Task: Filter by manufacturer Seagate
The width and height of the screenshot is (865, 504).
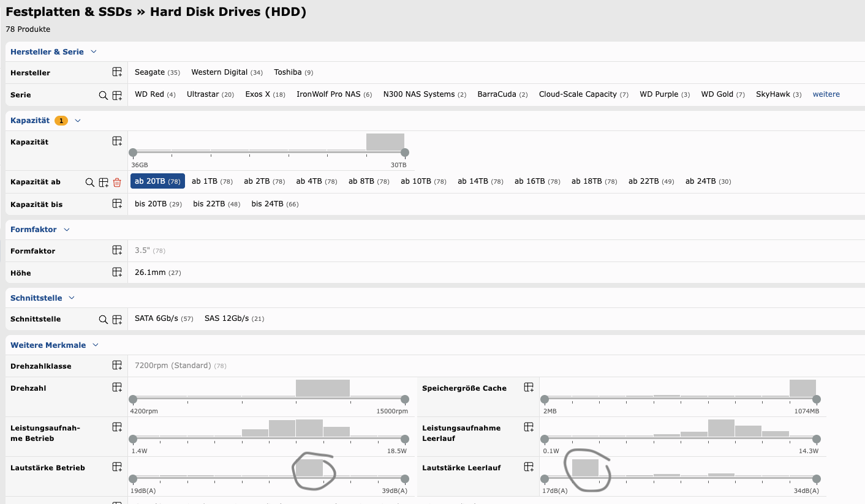Action: point(157,72)
